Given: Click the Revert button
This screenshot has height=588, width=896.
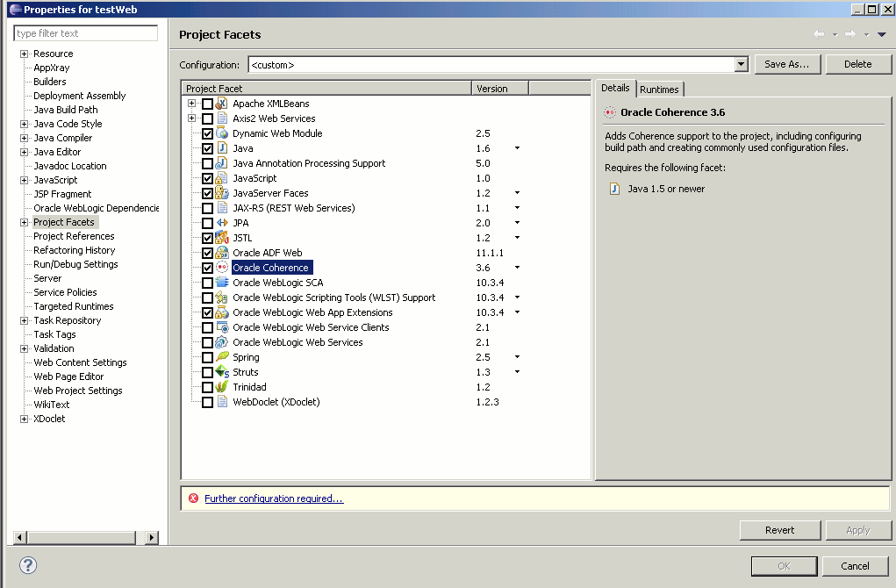Looking at the screenshot, I should (779, 530).
